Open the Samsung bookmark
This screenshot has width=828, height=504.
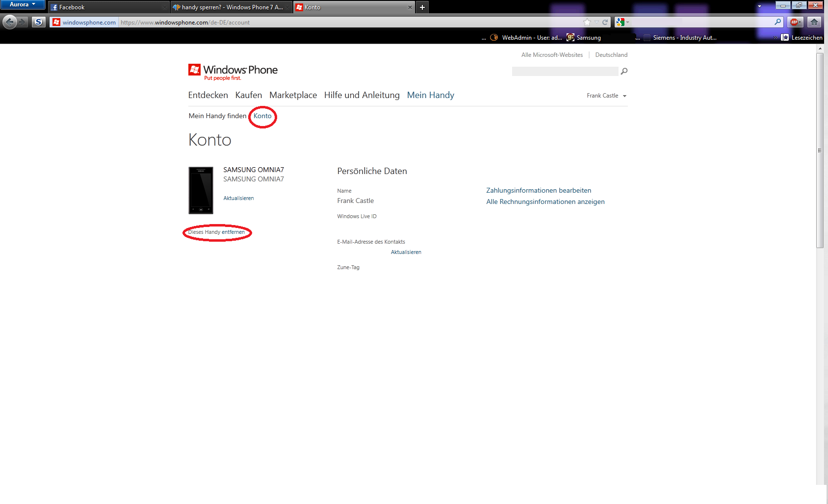[x=584, y=37]
